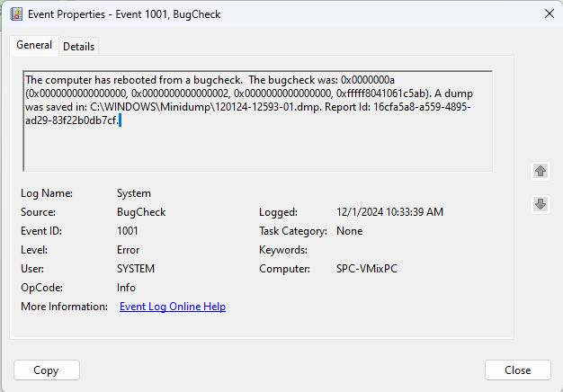Click the Logged date 12/1/2024 10:33:39 AM
Screen dimensions: 563x392
click(389, 212)
